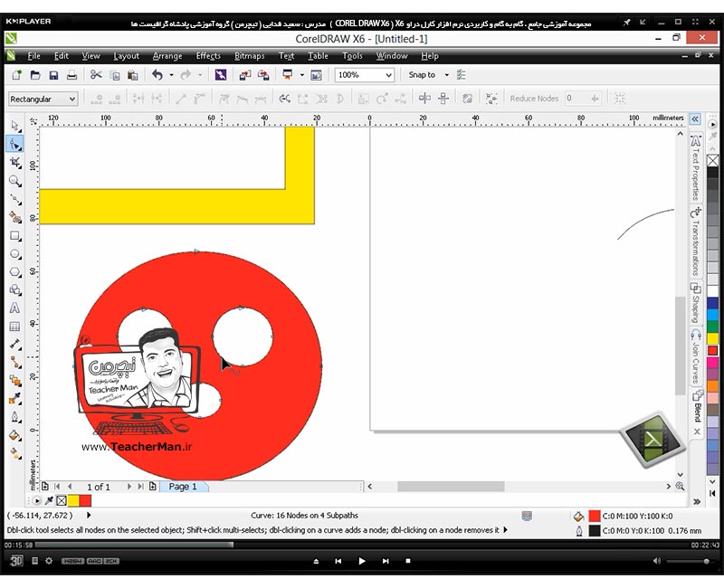Toggle the KMPlayer 3D mode button
The height and width of the screenshot is (588, 724).
pos(16,561)
